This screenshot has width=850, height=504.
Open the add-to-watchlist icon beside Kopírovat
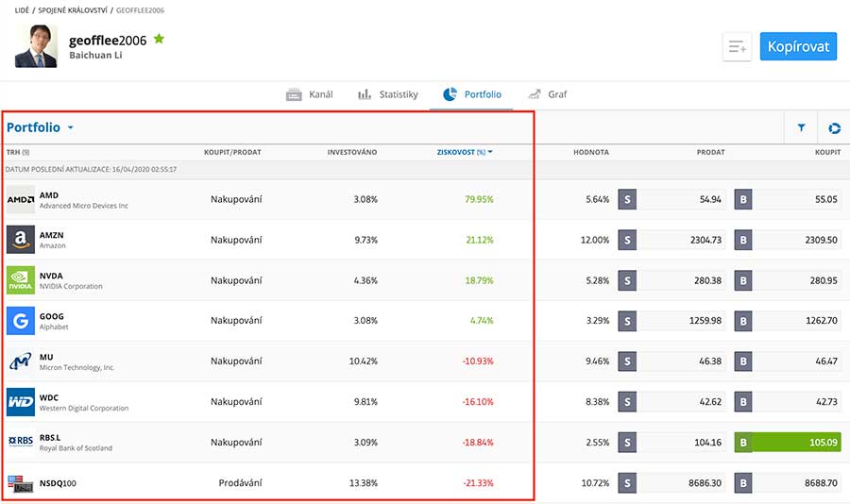[x=737, y=46]
